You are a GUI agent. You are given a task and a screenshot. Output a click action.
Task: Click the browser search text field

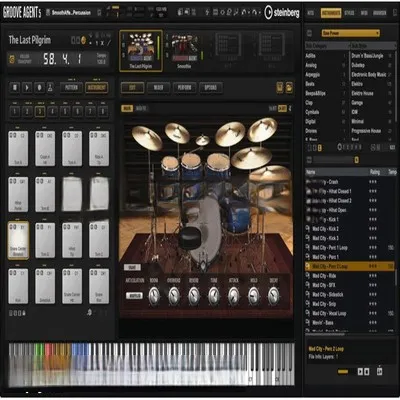pos(333,160)
